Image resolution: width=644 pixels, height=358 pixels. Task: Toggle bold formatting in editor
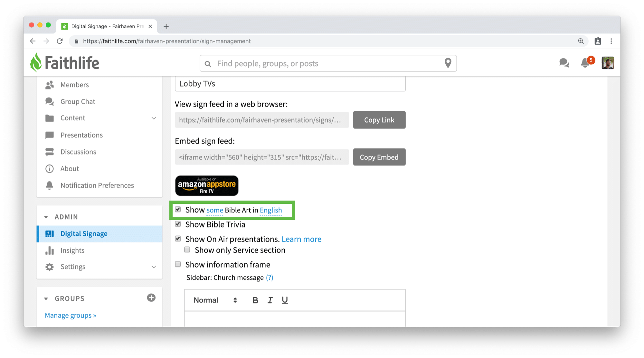pyautogui.click(x=255, y=300)
